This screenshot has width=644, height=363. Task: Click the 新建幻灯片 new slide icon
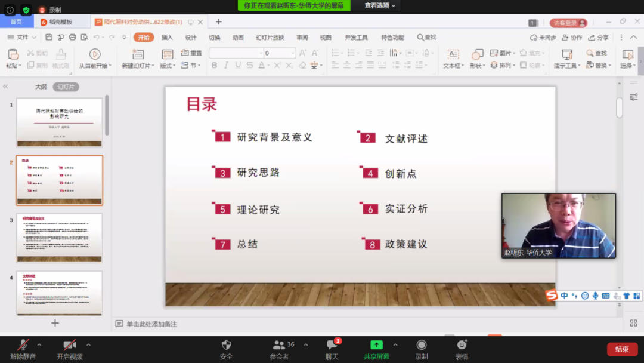coord(137,54)
